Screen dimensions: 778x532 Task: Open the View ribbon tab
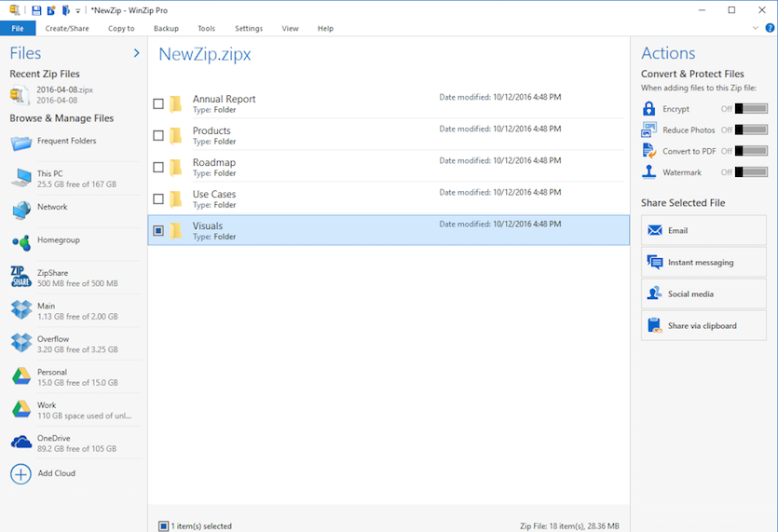tap(291, 28)
